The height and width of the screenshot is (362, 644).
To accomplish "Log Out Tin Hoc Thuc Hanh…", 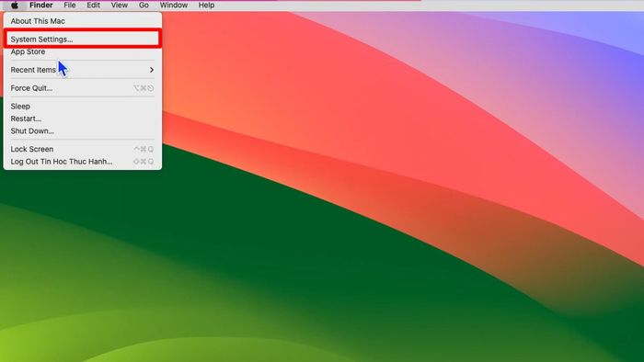I will pos(82,162).
